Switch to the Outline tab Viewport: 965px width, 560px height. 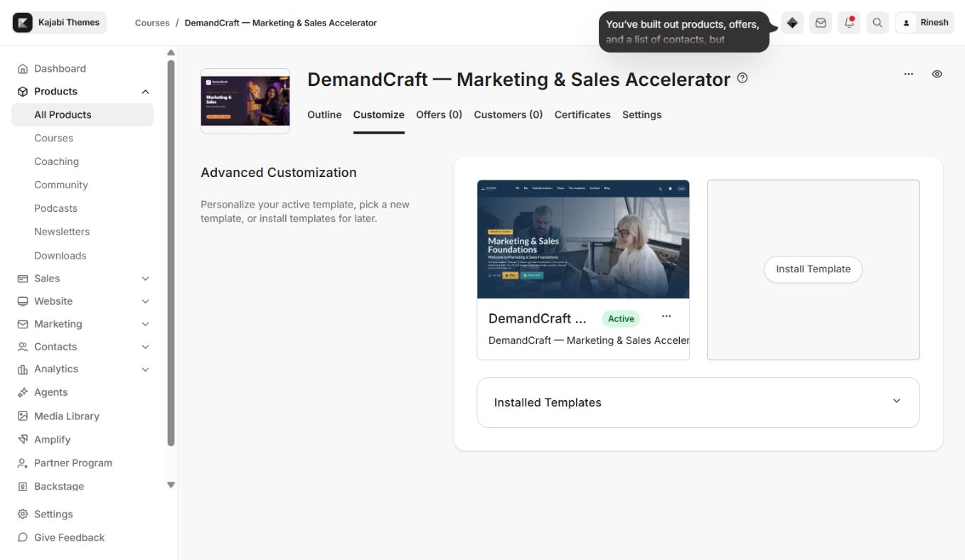point(324,114)
